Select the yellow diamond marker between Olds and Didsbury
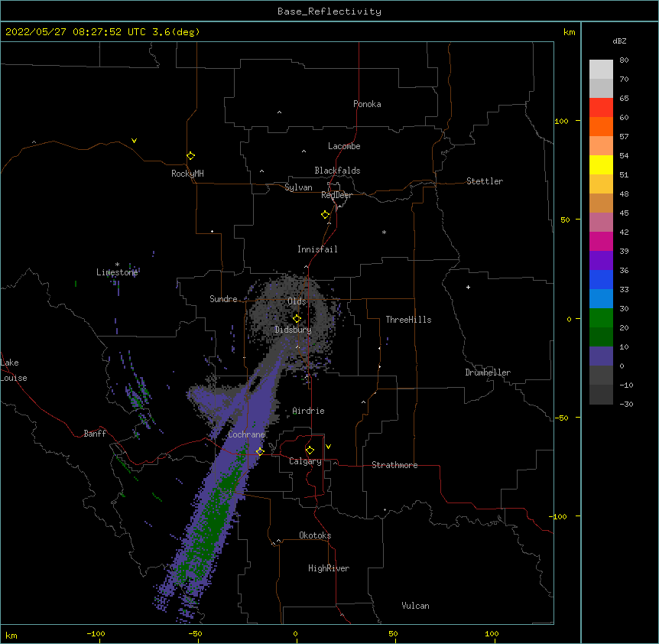 (x=297, y=318)
